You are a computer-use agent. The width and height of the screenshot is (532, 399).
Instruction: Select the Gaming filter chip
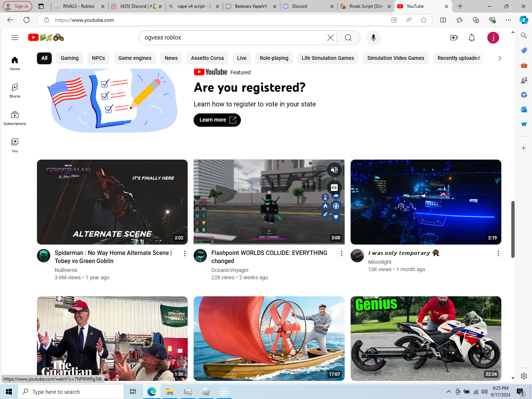coord(70,58)
